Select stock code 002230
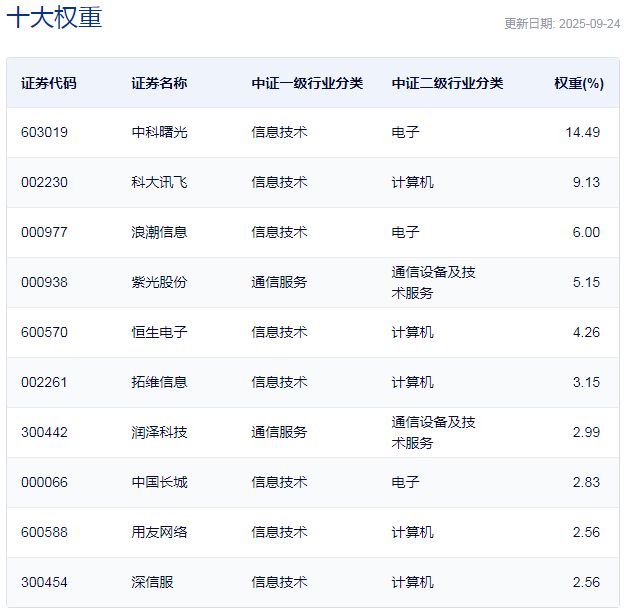Screen dimensions: 624x613 pyautogui.click(x=45, y=182)
